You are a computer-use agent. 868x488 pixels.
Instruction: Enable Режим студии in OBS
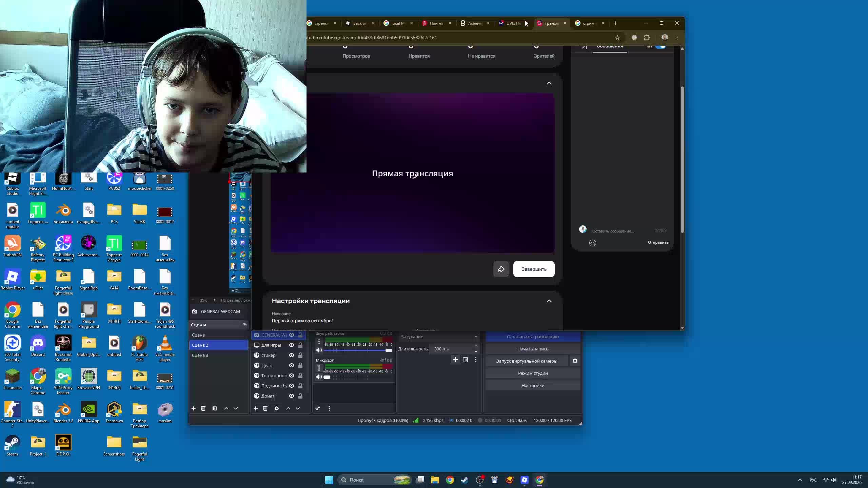click(x=533, y=373)
